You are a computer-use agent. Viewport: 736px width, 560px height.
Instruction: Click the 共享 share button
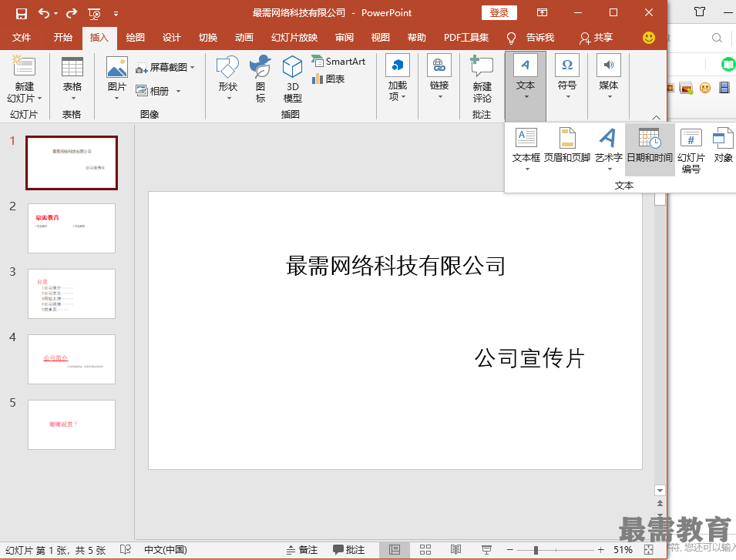click(x=597, y=38)
